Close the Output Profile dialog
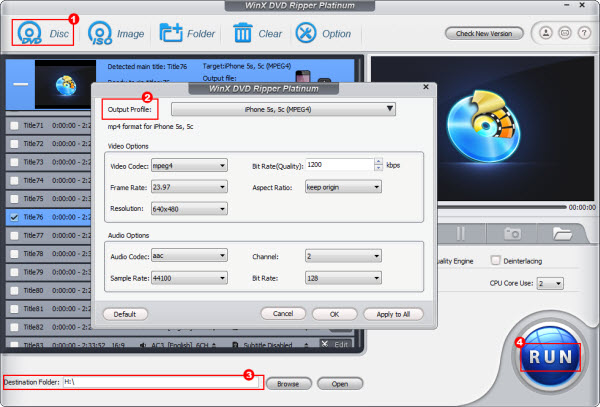Viewport: 600px width, 407px height. click(426, 87)
